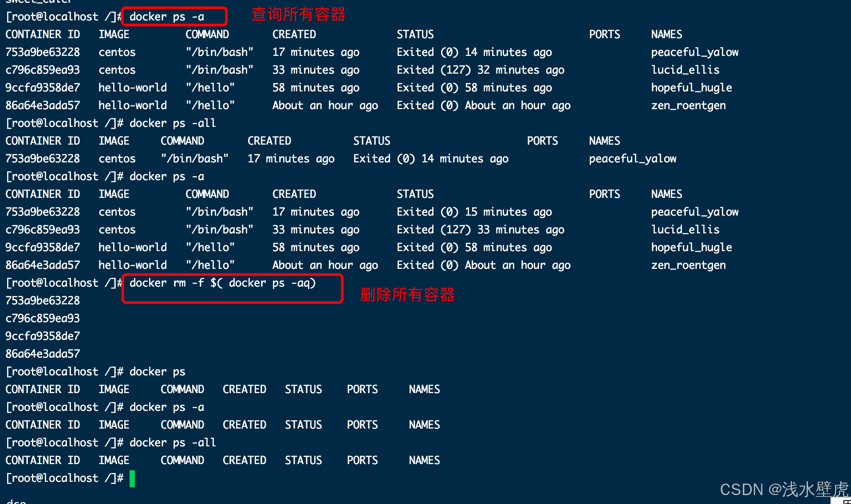Select the "Exited (127) 33 minutes ago" status
Screen dimensions: 851x504
coord(481,230)
